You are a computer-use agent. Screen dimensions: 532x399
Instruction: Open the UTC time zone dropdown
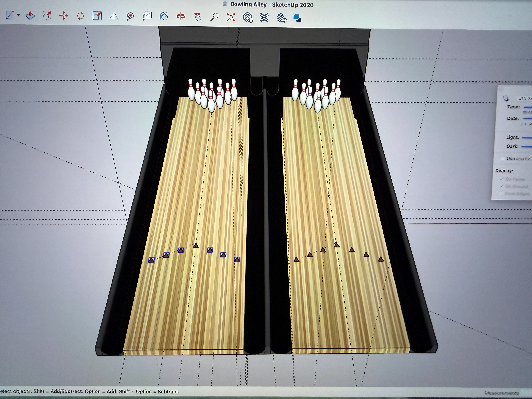tap(524, 99)
